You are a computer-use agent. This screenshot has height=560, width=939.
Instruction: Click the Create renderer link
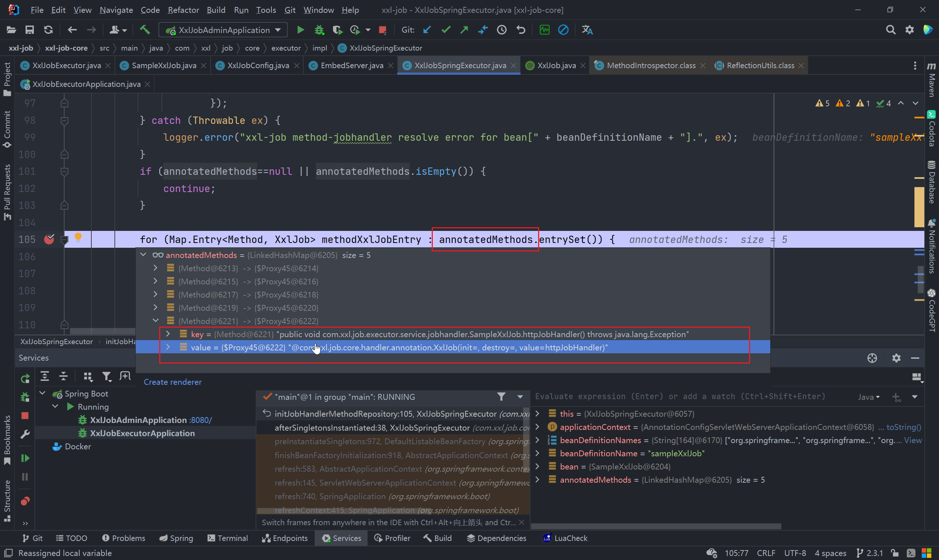(172, 382)
